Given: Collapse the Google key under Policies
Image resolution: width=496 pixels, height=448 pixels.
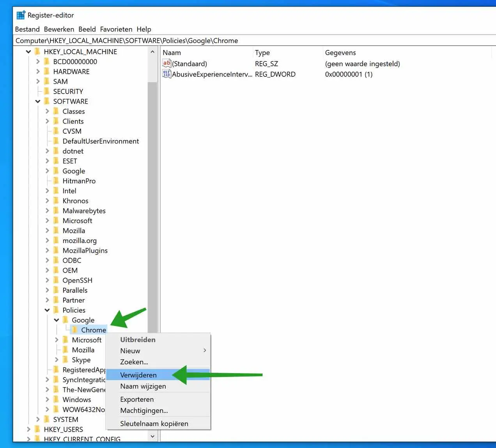Looking at the screenshot, I should (57, 320).
